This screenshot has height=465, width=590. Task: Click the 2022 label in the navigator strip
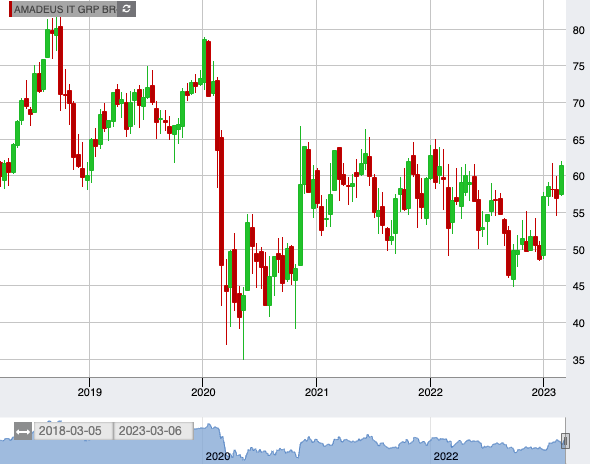coord(446,456)
